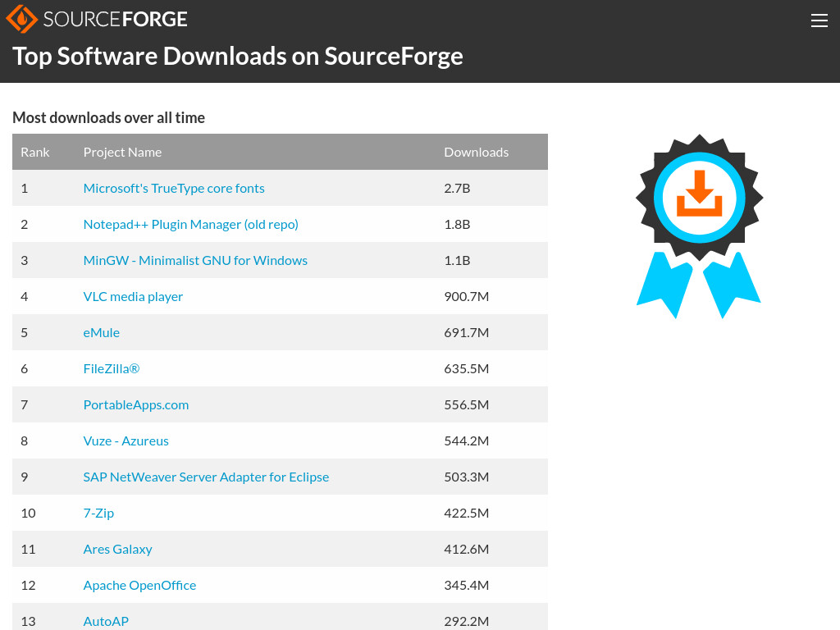Select the 635.5M downloads value
The height and width of the screenshot is (630, 840).
tap(467, 368)
